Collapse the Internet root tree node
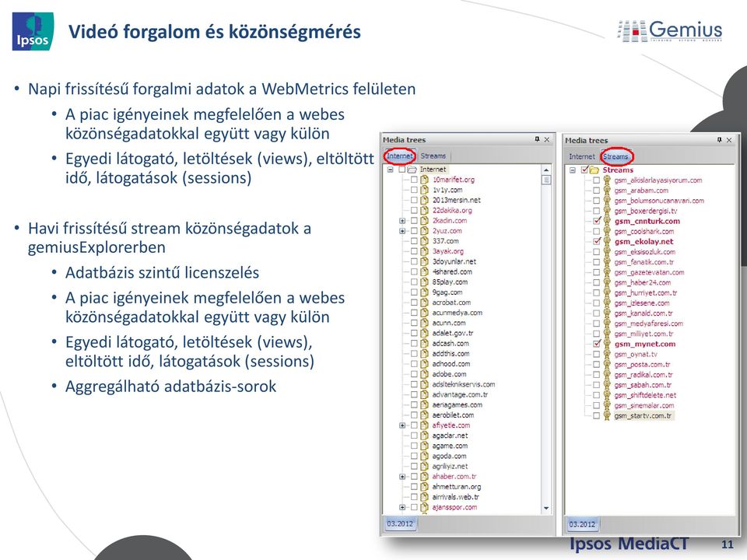This screenshot has width=747, height=560. pos(390,170)
